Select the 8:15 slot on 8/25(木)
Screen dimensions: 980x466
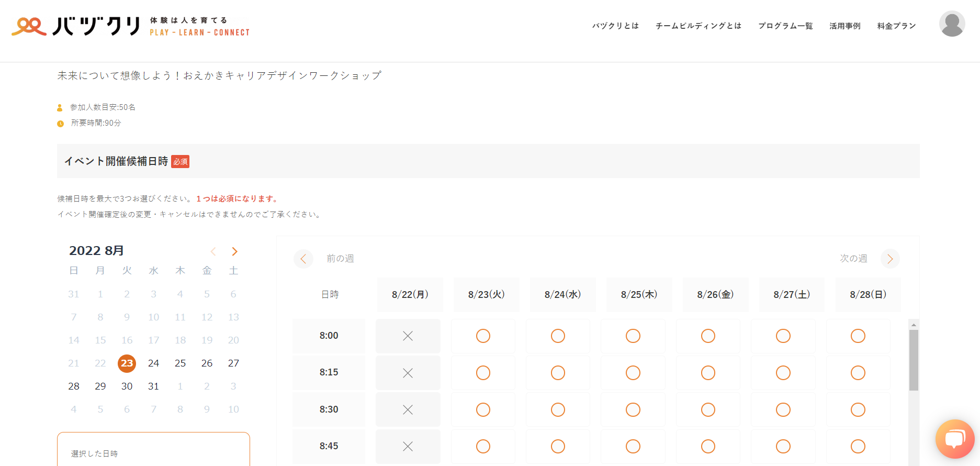point(633,373)
